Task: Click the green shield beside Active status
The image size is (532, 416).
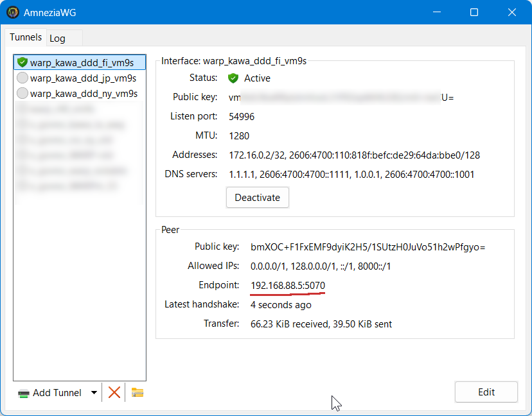Action: [x=233, y=78]
